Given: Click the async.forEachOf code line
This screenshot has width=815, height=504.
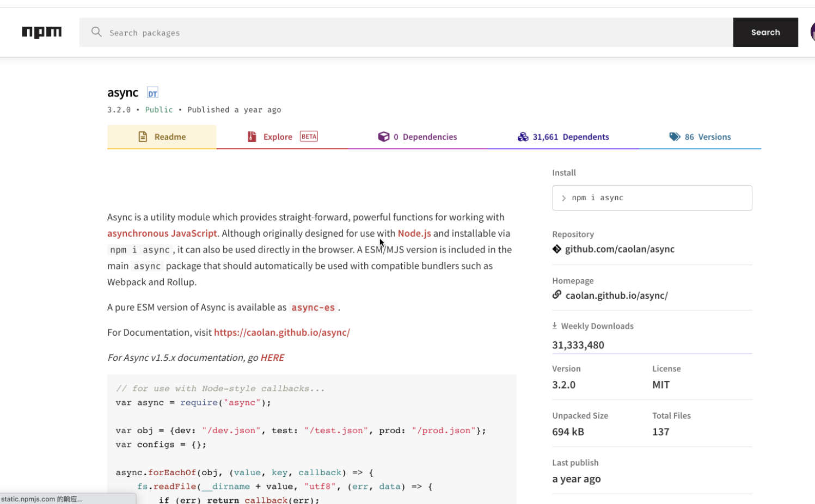Looking at the screenshot, I should tap(244, 472).
